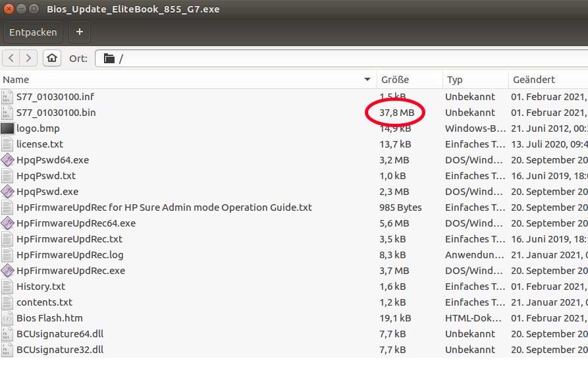The height and width of the screenshot is (386, 588).
Task: Click the 37,8 MB size value
Action: (x=396, y=113)
